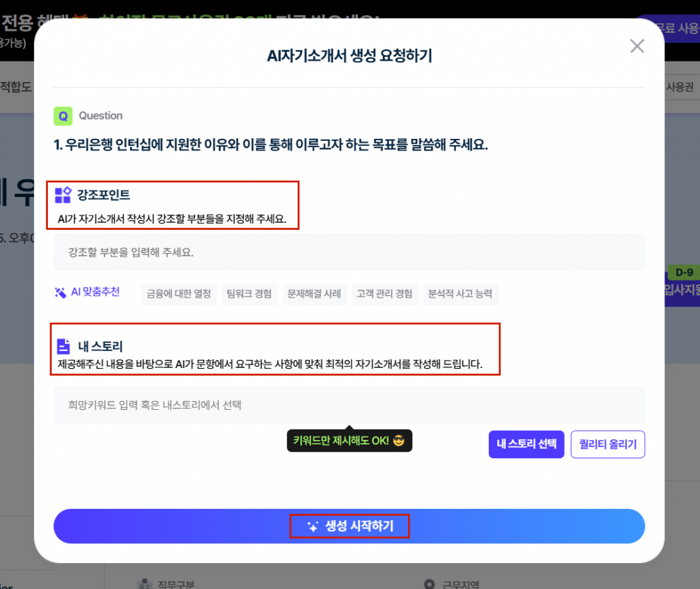The height and width of the screenshot is (589, 700).
Task: Select the 문제해결 사례 suggestion chip
Action: click(x=314, y=294)
